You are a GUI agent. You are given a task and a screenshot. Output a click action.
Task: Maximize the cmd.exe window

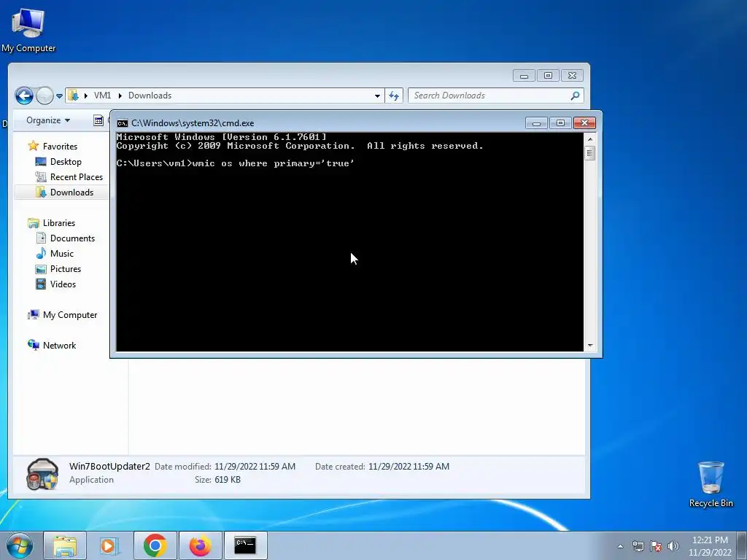tap(560, 123)
